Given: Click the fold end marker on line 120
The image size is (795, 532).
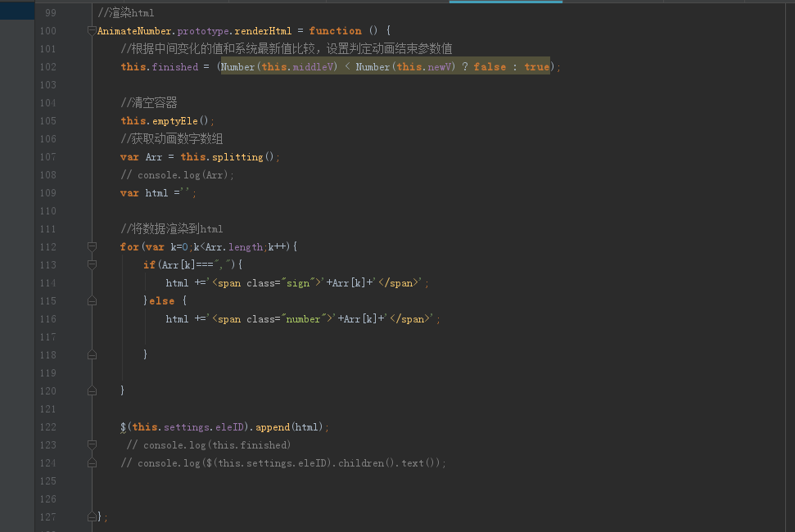Looking at the screenshot, I should (x=92, y=390).
